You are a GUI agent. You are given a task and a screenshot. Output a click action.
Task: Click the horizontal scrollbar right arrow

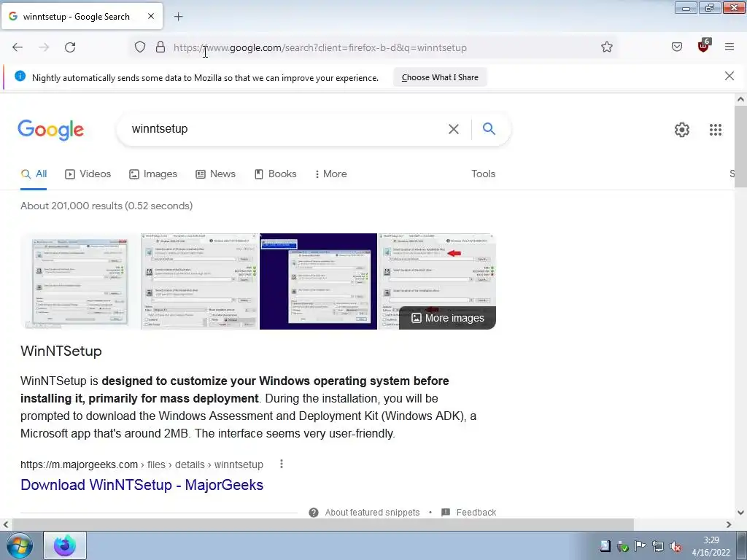729,524
